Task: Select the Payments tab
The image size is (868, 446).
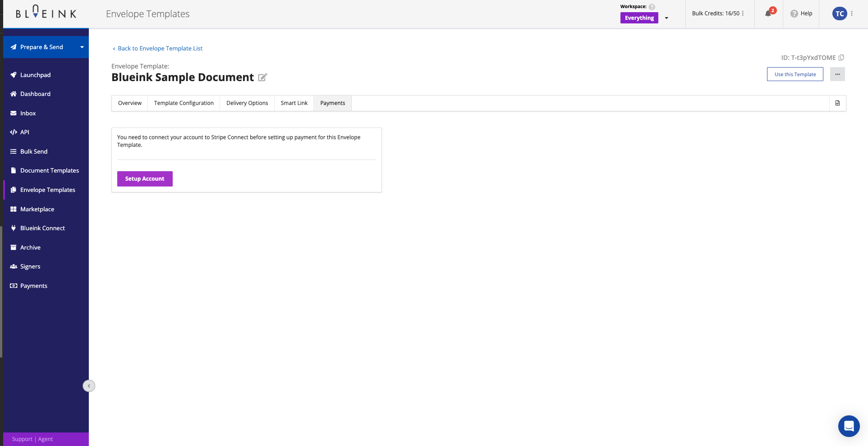Action: click(333, 103)
